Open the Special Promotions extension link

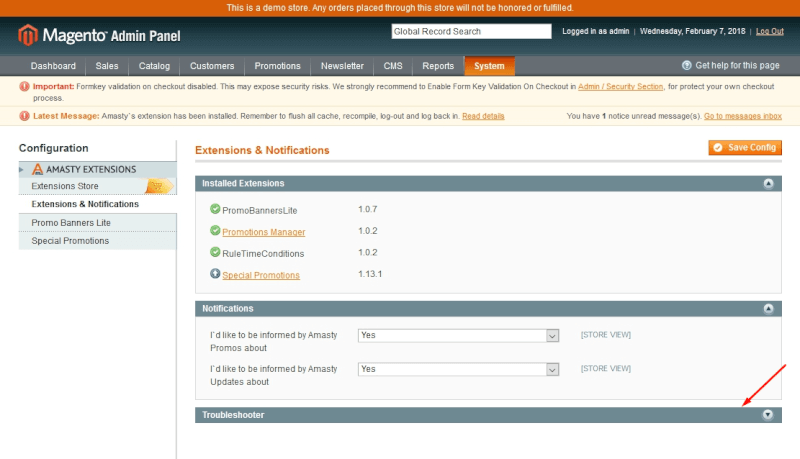coord(261,275)
